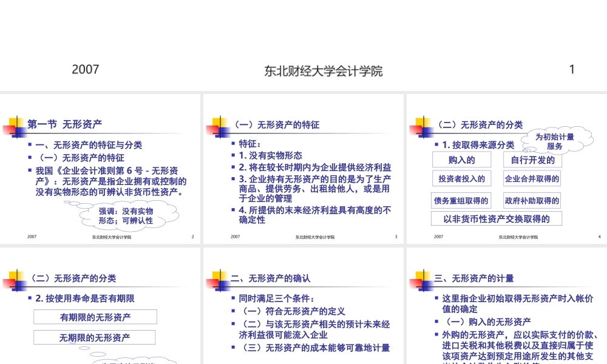Click the 企业合并取得的 box

(x=532, y=178)
